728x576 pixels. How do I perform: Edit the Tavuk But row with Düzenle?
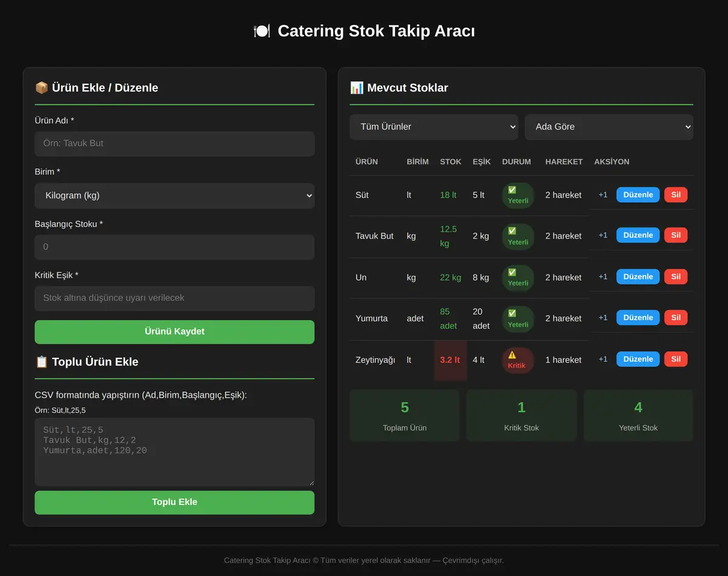click(x=638, y=235)
